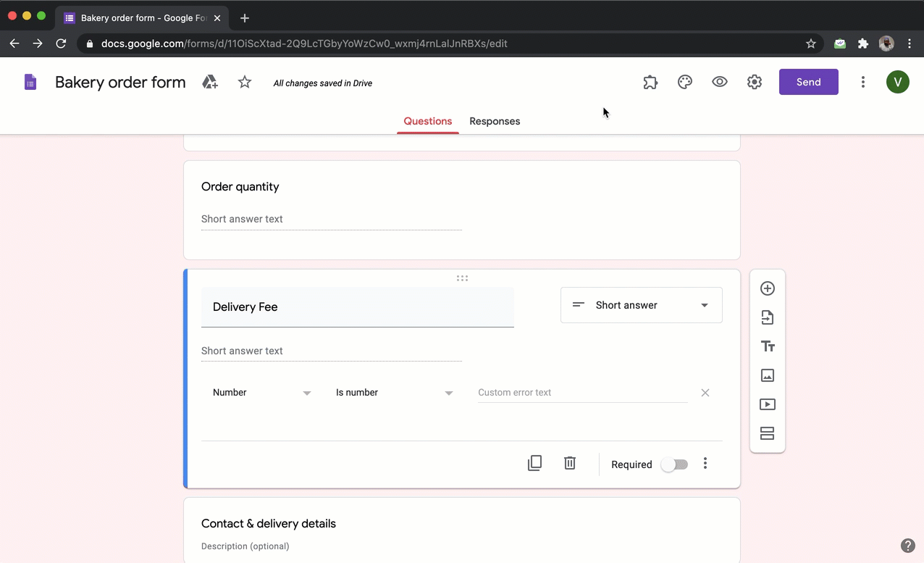Delete the Delivery Fee question
This screenshot has width=924, height=563.
pyautogui.click(x=569, y=463)
